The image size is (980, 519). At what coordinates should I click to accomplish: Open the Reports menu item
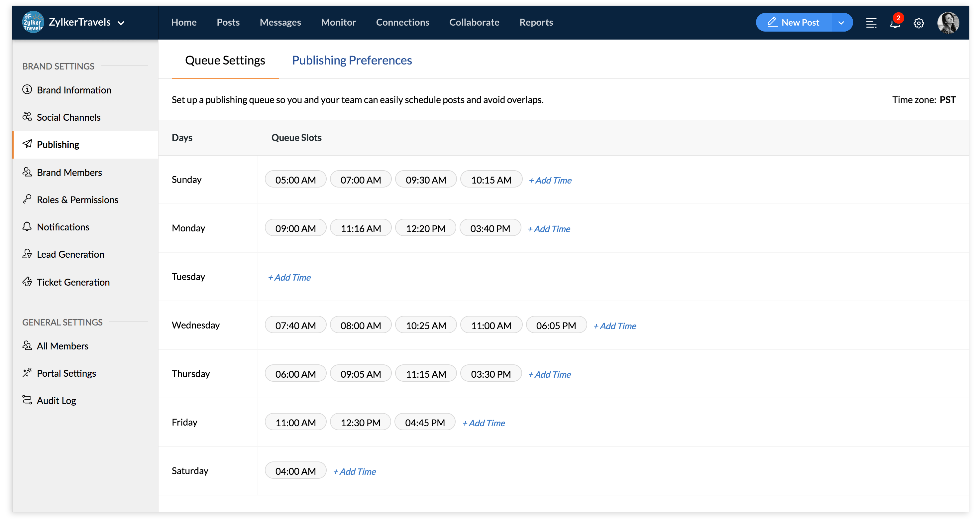click(536, 23)
